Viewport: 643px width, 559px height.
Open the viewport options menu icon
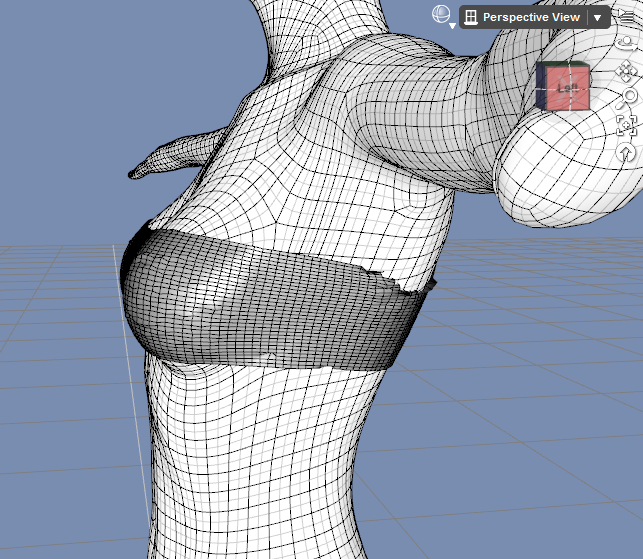pyautogui.click(x=627, y=16)
